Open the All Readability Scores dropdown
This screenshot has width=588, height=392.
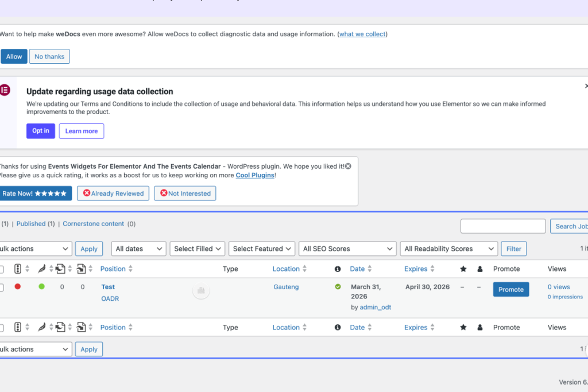[449, 249]
